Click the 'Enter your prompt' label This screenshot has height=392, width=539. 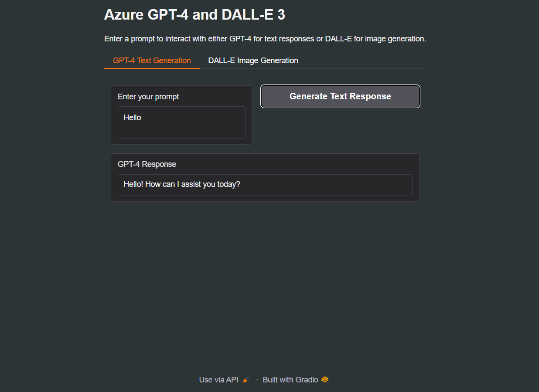click(148, 97)
